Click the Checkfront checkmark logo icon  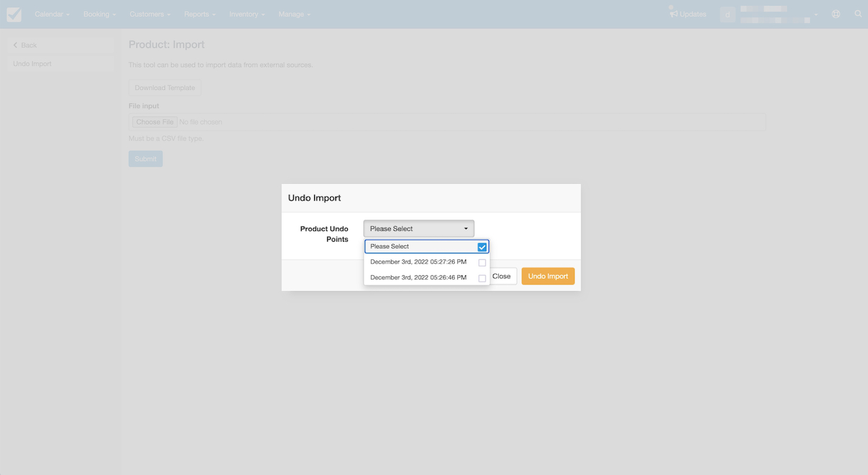pos(14,14)
